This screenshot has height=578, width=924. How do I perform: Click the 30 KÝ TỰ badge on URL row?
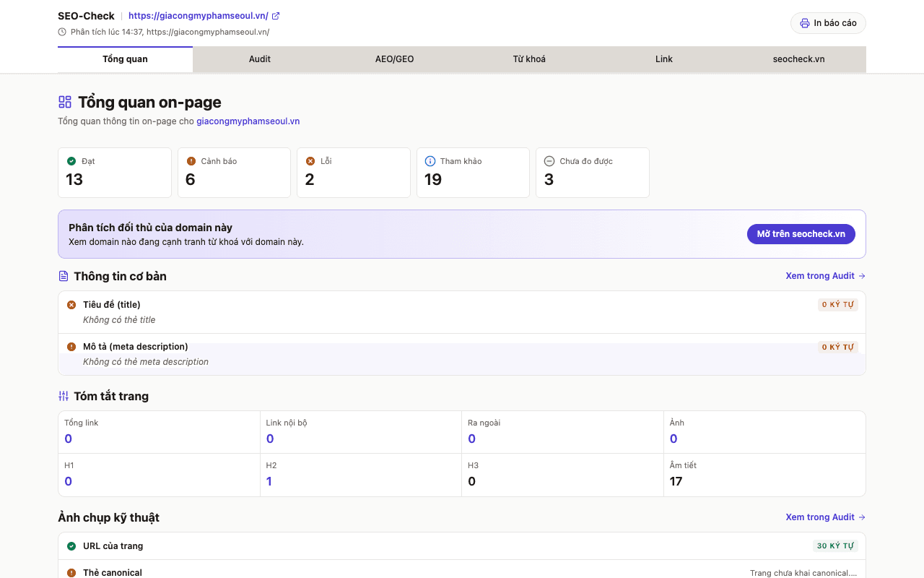[x=835, y=546]
